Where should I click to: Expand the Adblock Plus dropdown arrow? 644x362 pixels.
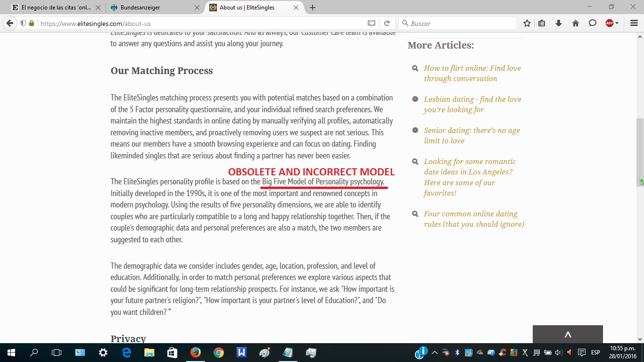pyautogui.click(x=617, y=24)
